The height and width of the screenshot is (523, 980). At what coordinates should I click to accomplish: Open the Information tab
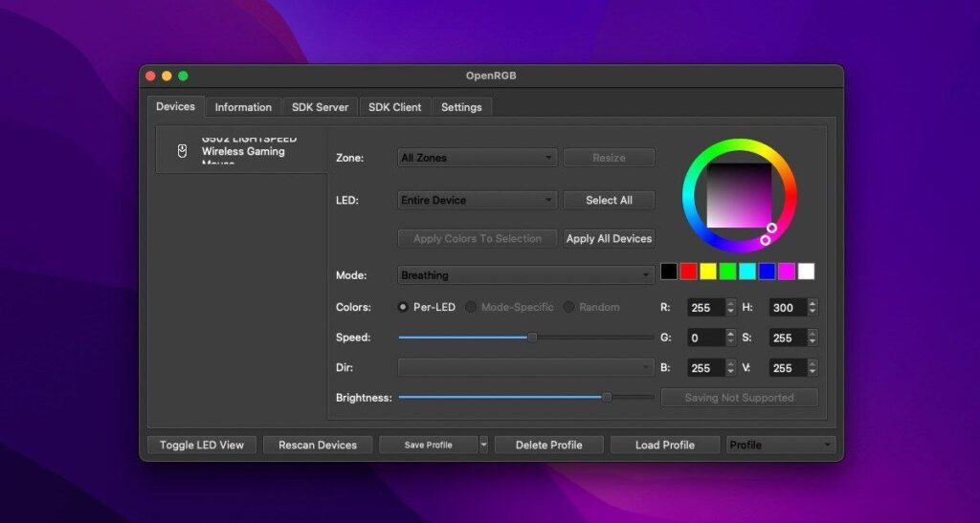click(243, 107)
